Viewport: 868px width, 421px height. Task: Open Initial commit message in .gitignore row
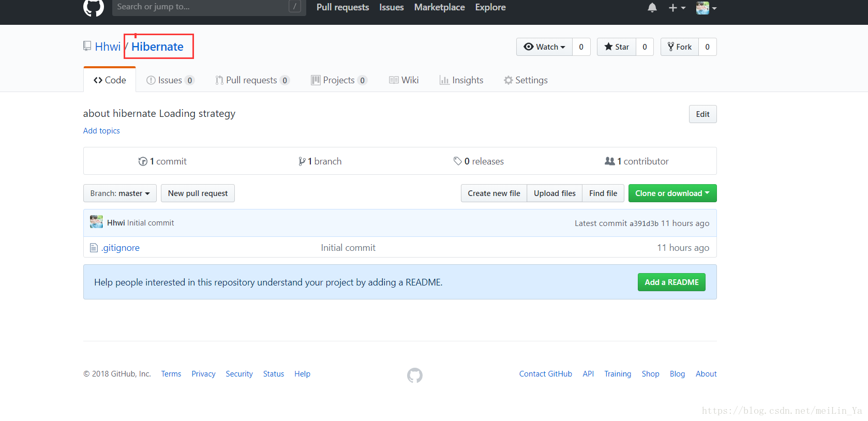348,248
